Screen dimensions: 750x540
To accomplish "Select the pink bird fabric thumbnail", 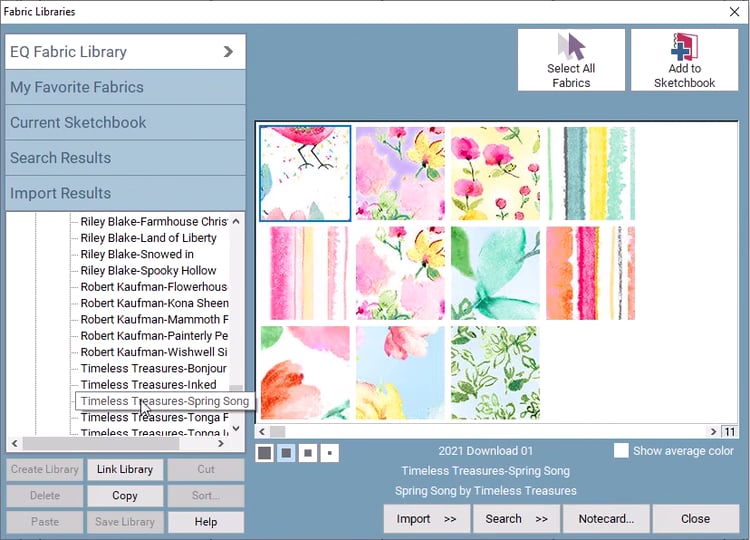I will point(305,173).
